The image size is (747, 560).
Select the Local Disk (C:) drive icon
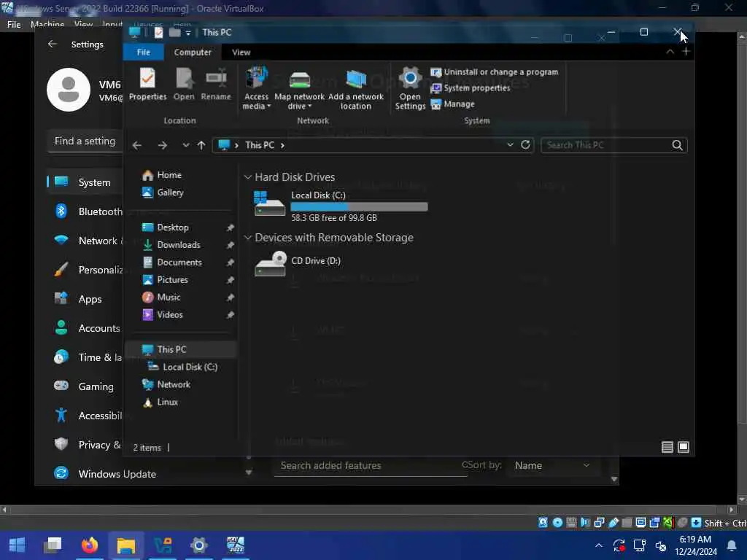270,204
